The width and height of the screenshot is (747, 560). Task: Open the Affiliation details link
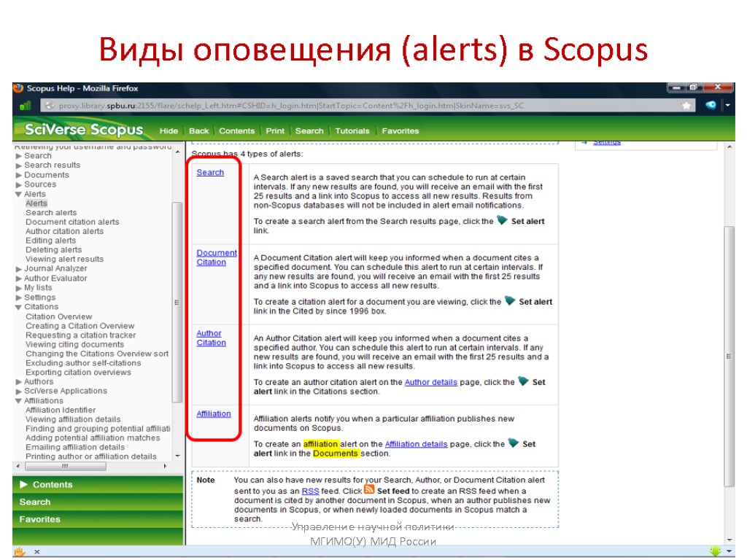click(416, 444)
